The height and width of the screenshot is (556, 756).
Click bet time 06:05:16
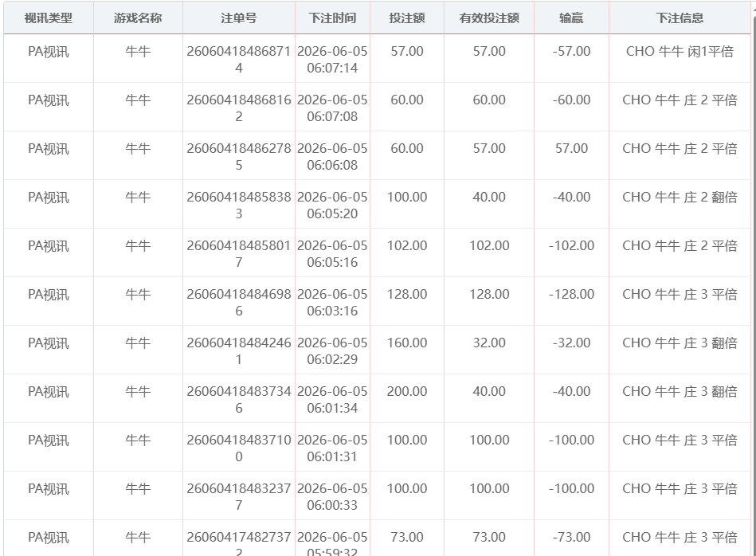332,262
